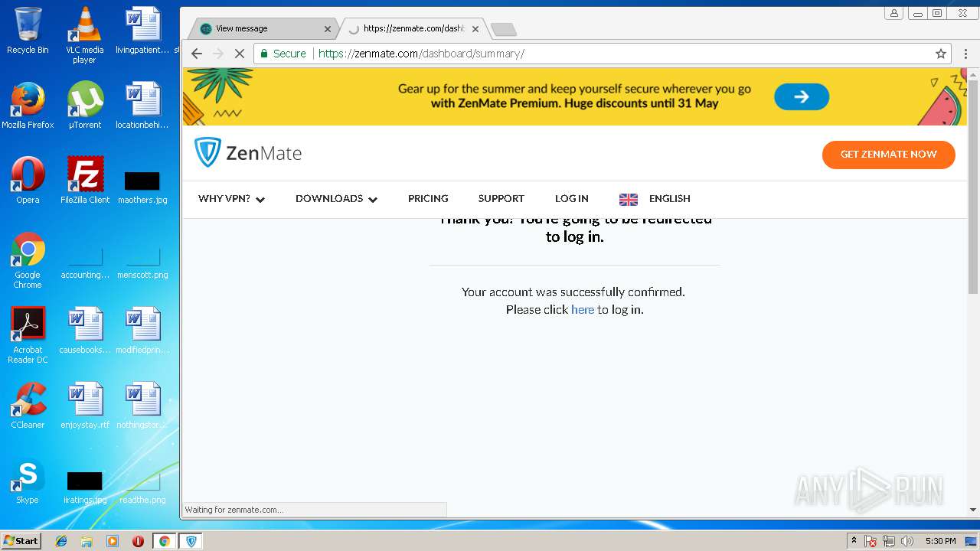980x551 pixels.
Task: Open the SUPPORT menu item
Action: 501,199
